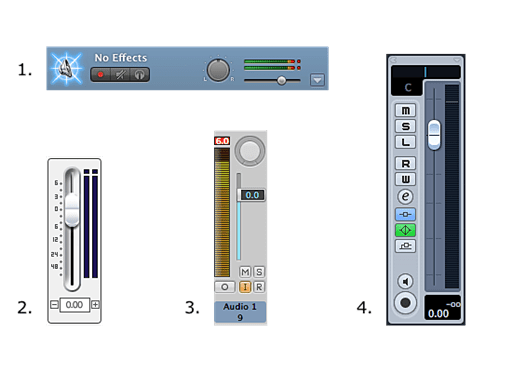This screenshot has width=512, height=372.
Task: Click the 0.00 gain value field between minus and plus
Action: [74, 305]
